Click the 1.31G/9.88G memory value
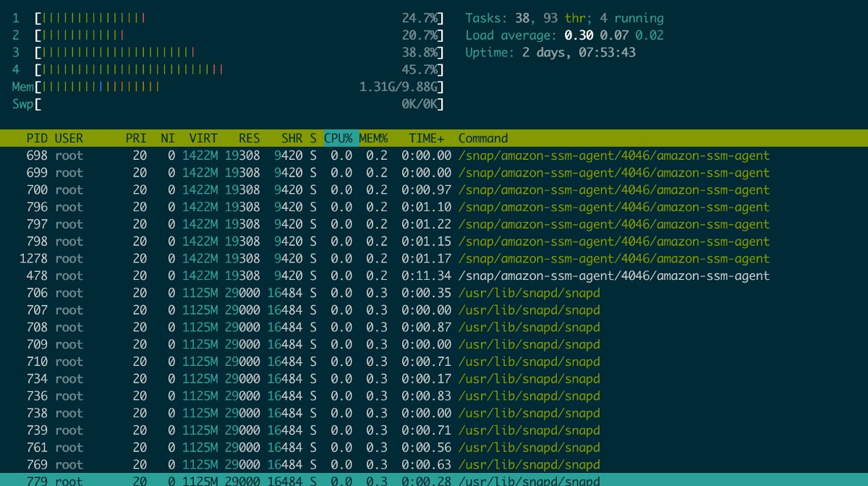Viewport: 868px width, 486px height. [x=399, y=87]
